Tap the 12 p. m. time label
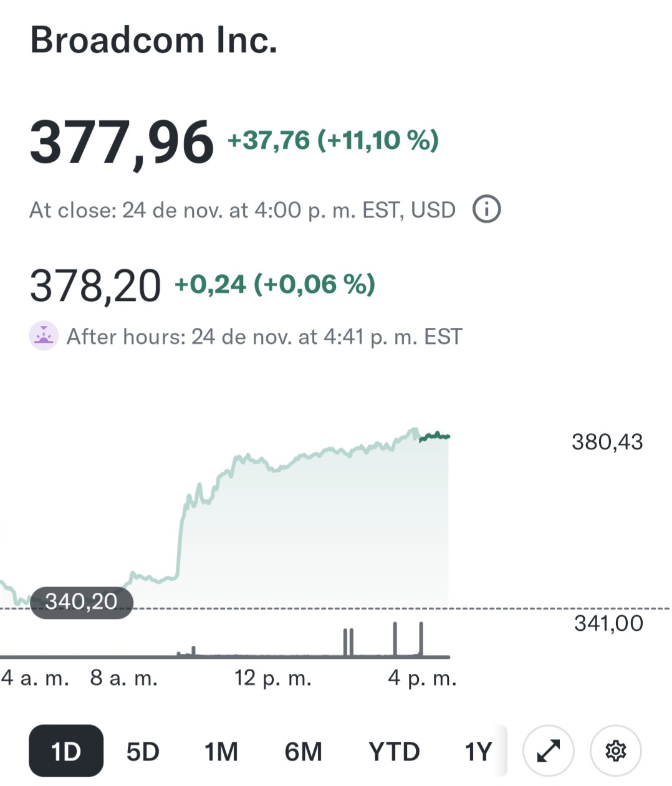This screenshot has height=786, width=672. 272,678
